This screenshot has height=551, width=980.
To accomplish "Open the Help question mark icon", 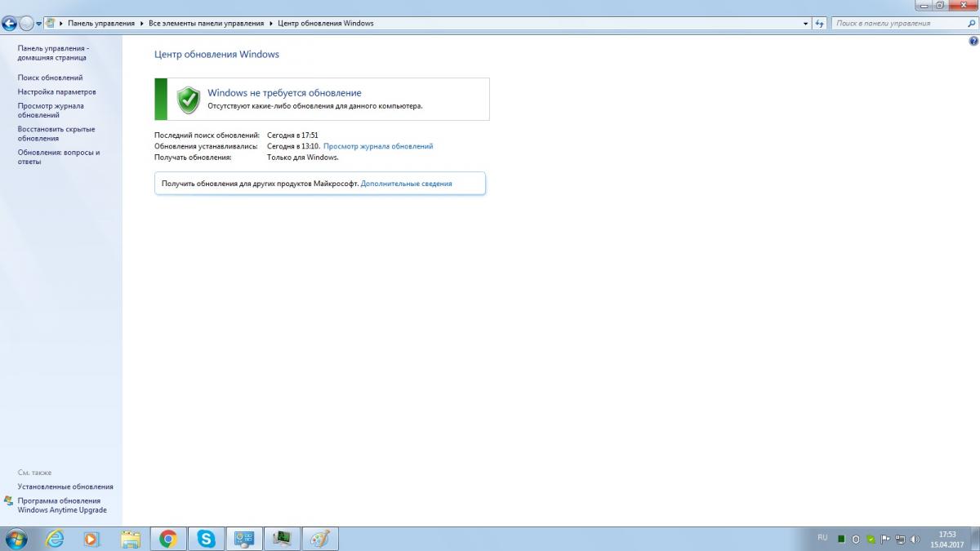I will click(973, 40).
